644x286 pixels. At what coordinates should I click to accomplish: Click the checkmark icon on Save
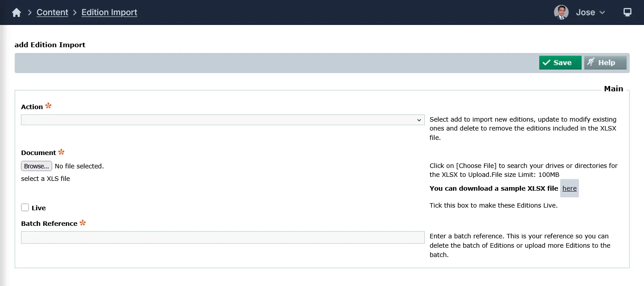pyautogui.click(x=546, y=63)
